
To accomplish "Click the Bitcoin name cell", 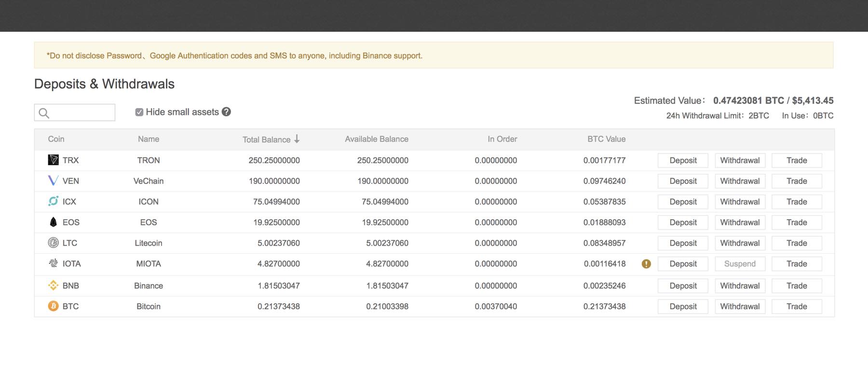I will coord(149,307).
